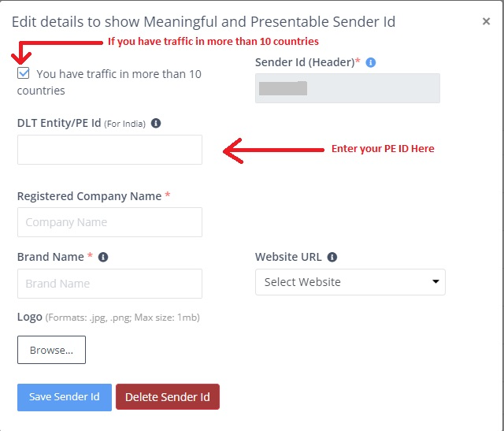This screenshot has width=504, height=431.
Task: Click info icon beside DLT Entity/PE Id
Action: pos(156,123)
